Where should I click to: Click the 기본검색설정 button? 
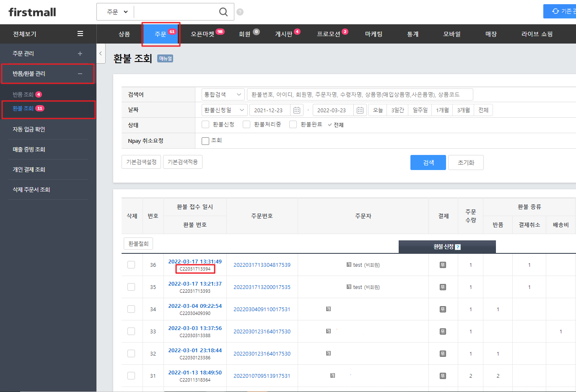[x=141, y=162]
